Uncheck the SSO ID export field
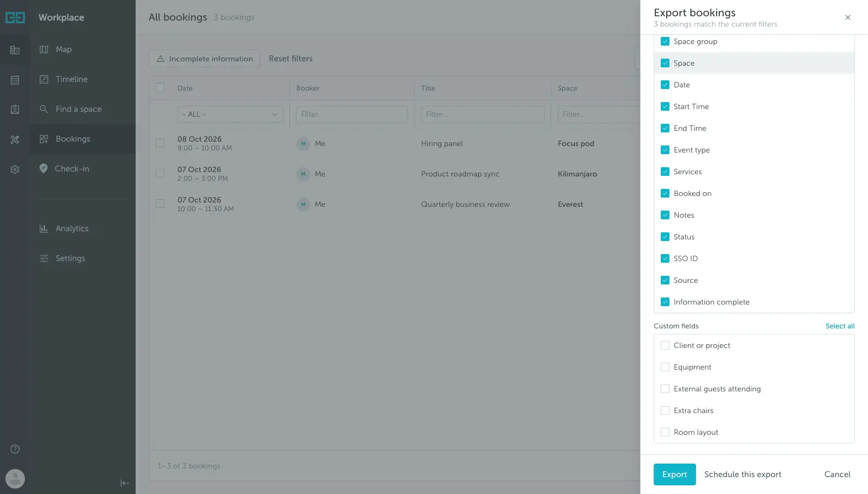Screen dimensions: 868x494 665,258
